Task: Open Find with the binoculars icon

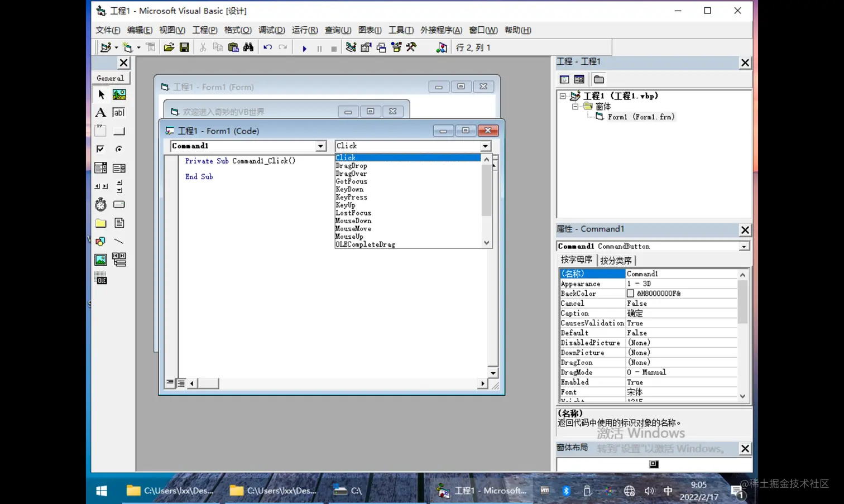Action: click(x=248, y=47)
